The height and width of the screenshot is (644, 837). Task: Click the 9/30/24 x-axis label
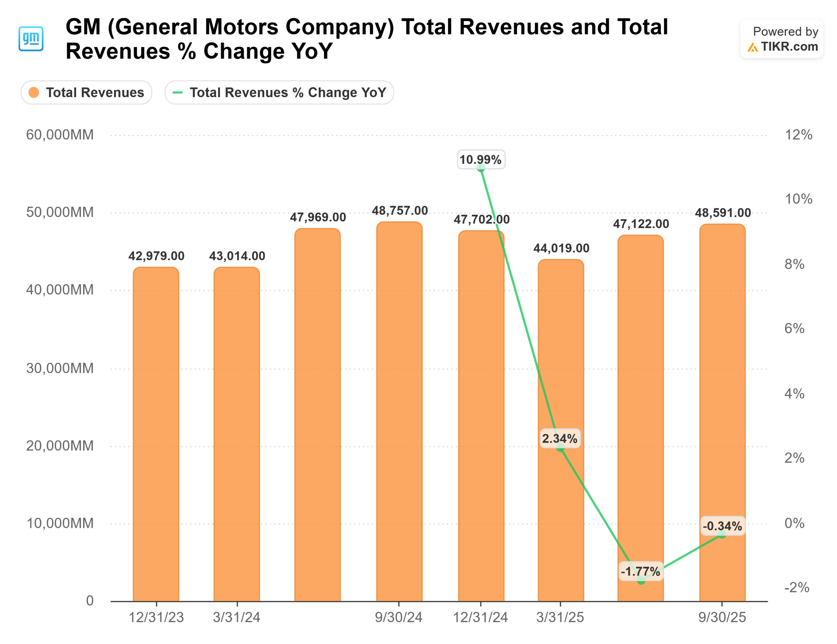[399, 617]
